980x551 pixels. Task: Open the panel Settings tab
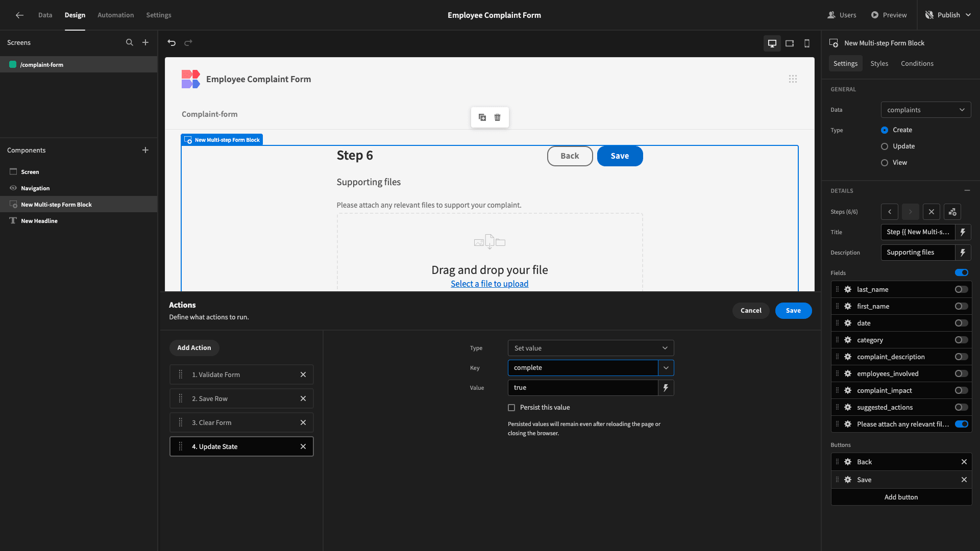tap(845, 63)
